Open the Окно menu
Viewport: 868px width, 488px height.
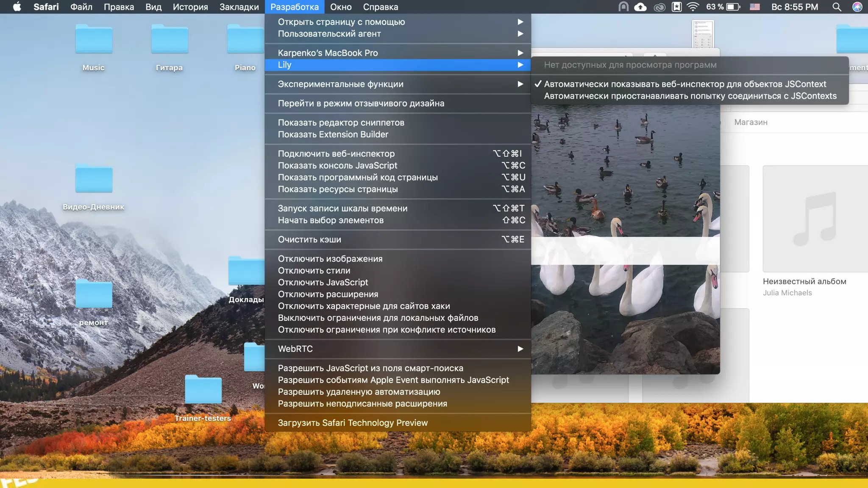[341, 7]
